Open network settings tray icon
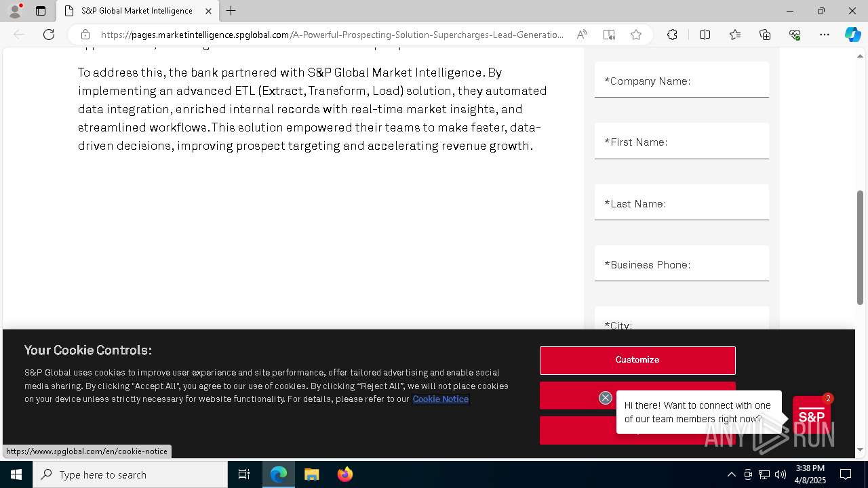The width and height of the screenshot is (868, 488). [764, 474]
